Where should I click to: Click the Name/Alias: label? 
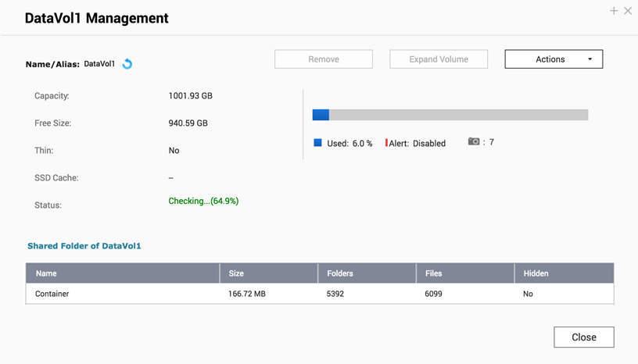point(52,64)
